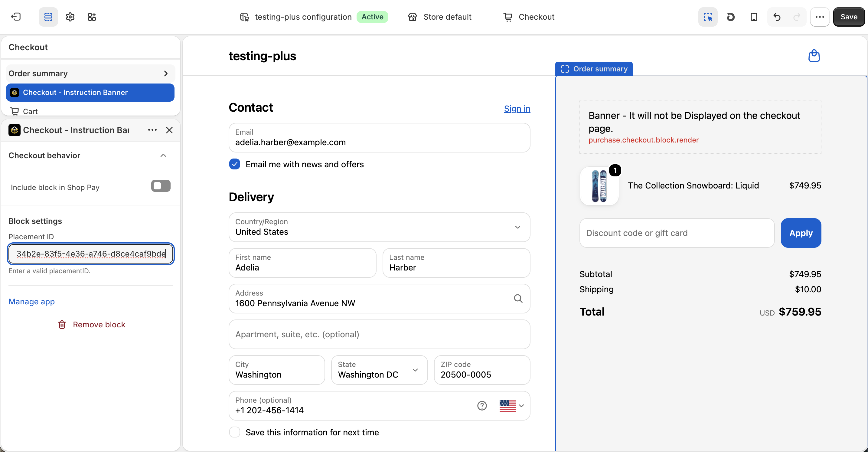Click the Placement ID input field

(91, 254)
